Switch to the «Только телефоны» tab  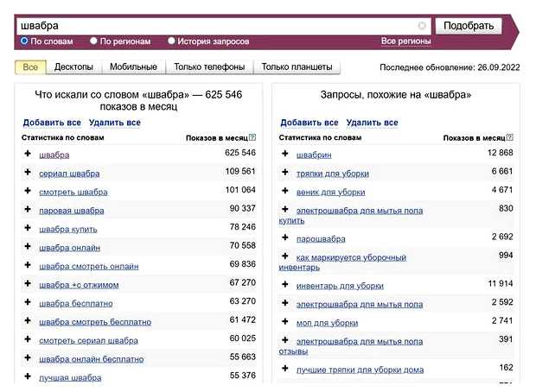coord(208,67)
